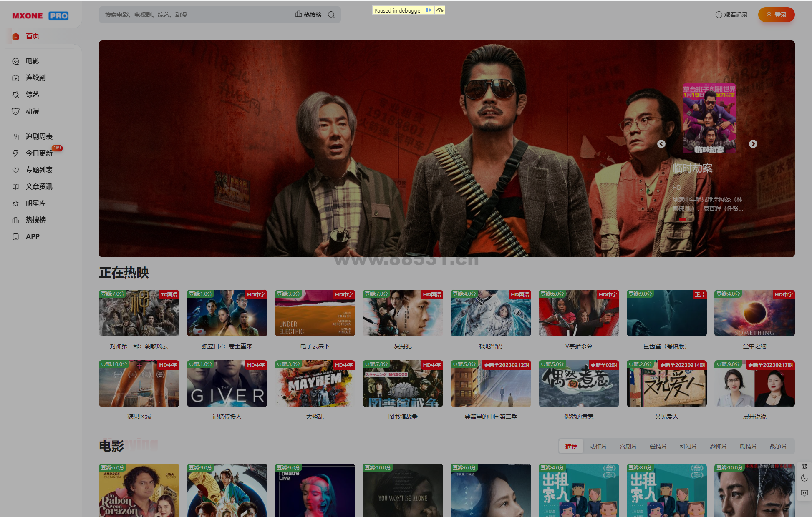Screen dimensions: 812x517
Task: Click debugger step over icon
Action: pos(440,10)
